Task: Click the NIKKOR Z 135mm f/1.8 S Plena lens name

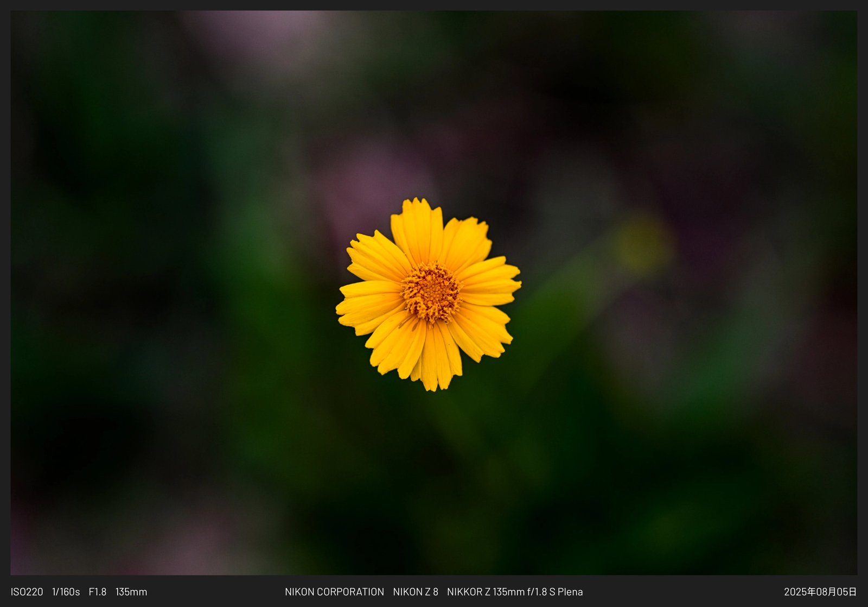Action: (x=515, y=592)
